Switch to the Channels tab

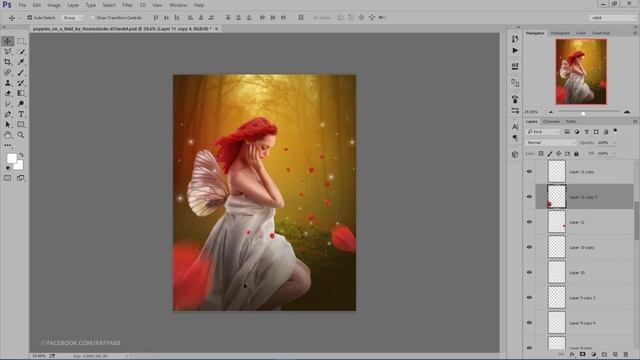551,122
